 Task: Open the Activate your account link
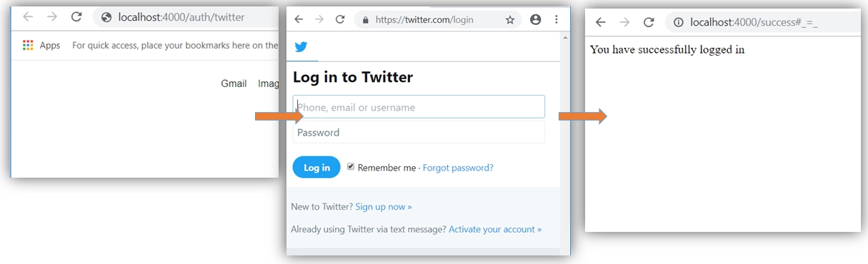pos(495,229)
